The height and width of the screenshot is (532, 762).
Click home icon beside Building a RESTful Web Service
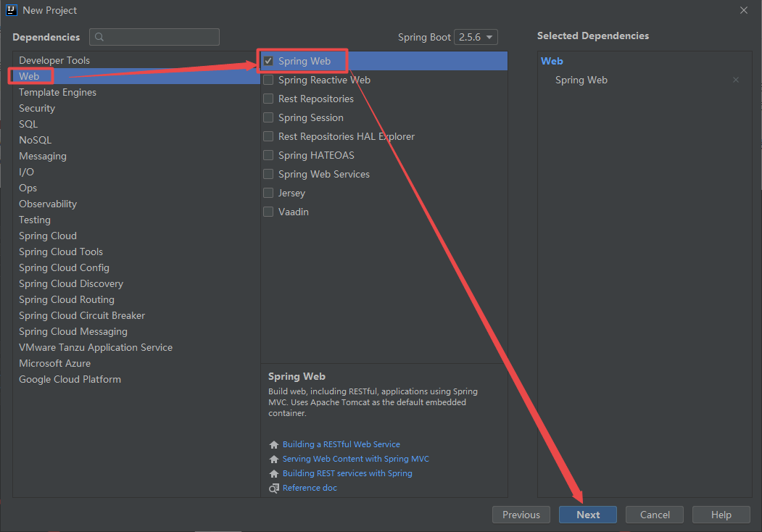274,444
